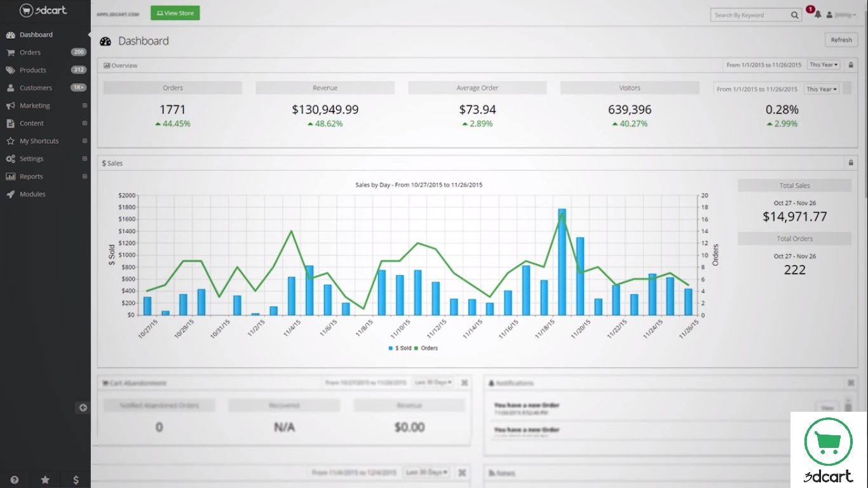Screen dimensions: 868x488
Task: Open Reports in the sidebar
Action: (31, 176)
